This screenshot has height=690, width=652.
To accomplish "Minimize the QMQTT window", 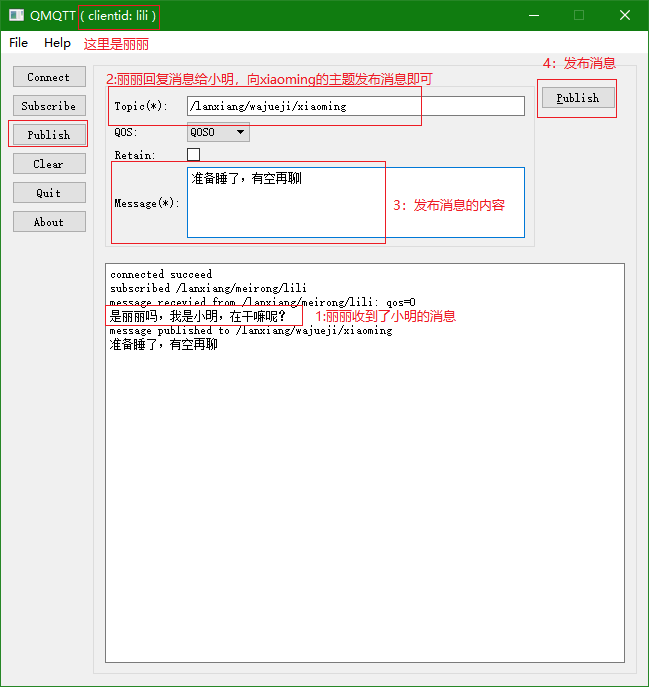I will click(533, 15).
